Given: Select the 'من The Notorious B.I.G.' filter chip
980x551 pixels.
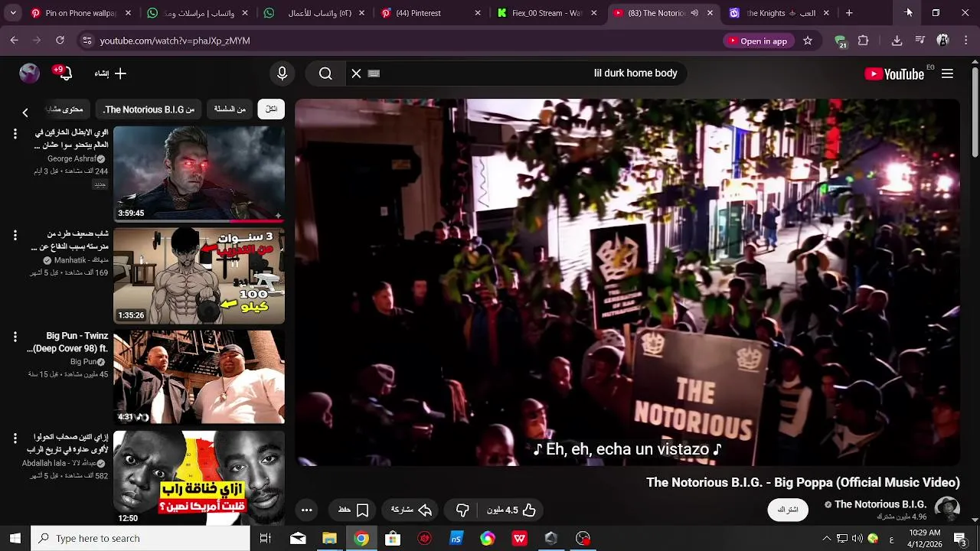Looking at the screenshot, I should click(149, 109).
